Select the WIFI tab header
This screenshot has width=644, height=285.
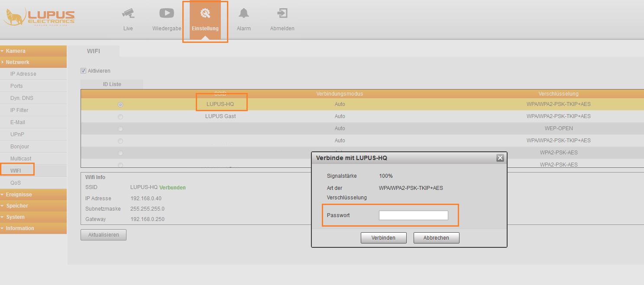tap(94, 51)
